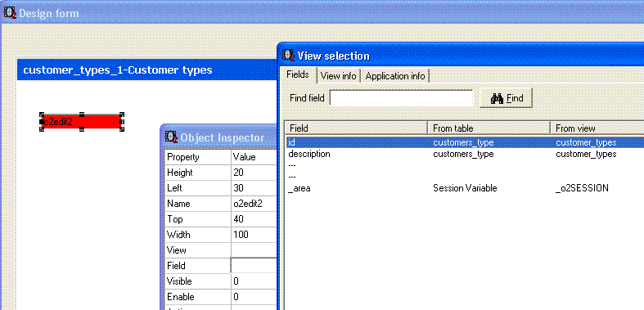Click Session Variable table cell
This screenshot has width=644, height=310.
[465, 188]
